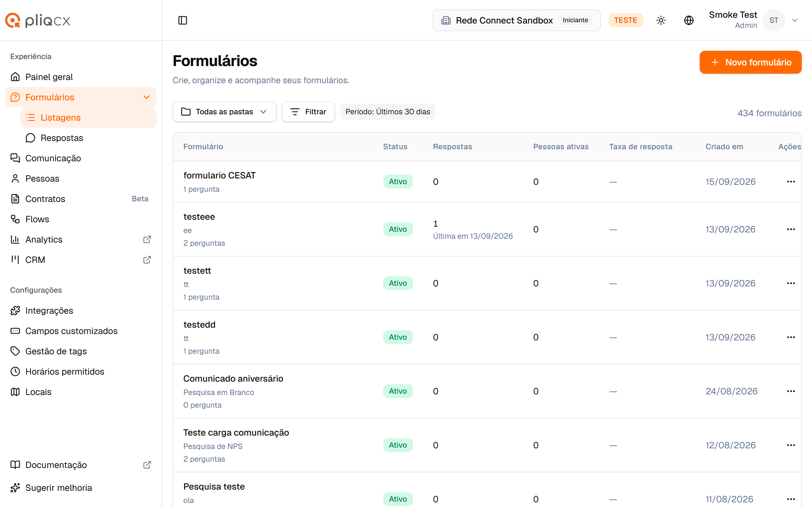This screenshot has height=508, width=812.
Task: Open Contratos Beta section
Action: pyautogui.click(x=81, y=198)
